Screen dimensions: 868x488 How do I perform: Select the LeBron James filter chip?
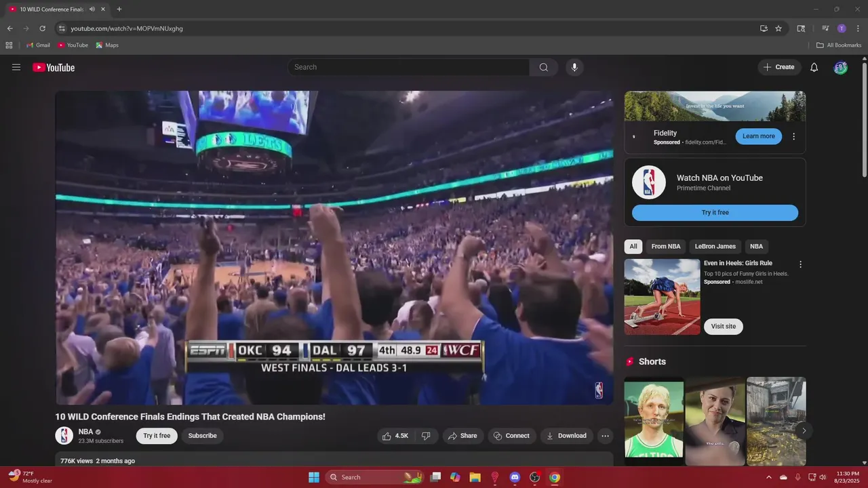click(715, 247)
